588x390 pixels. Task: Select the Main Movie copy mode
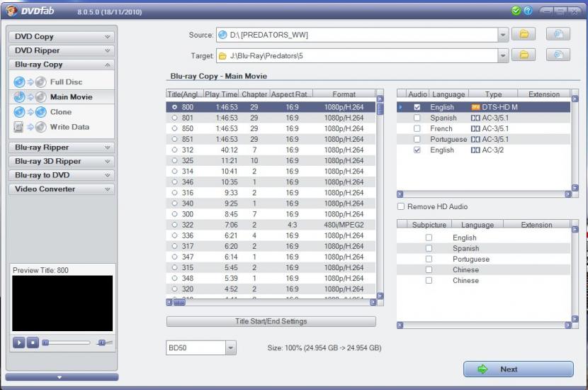[62, 97]
